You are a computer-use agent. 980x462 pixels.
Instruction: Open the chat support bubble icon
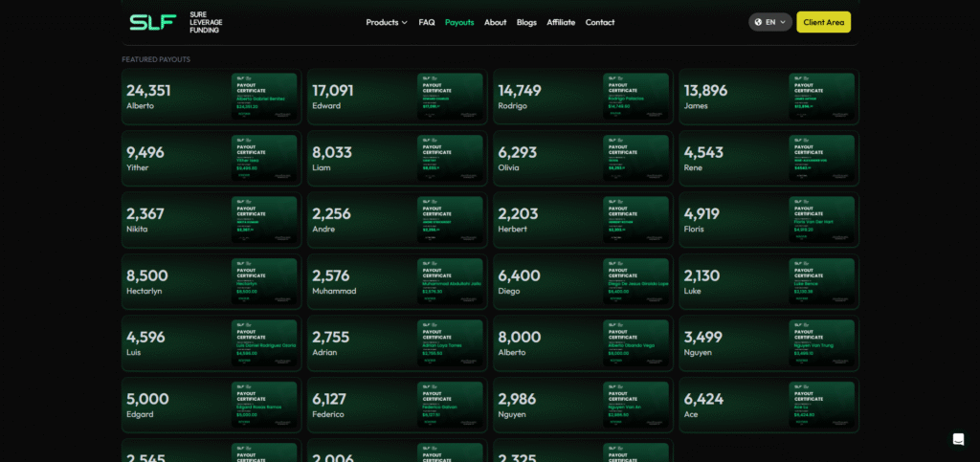pos(958,439)
